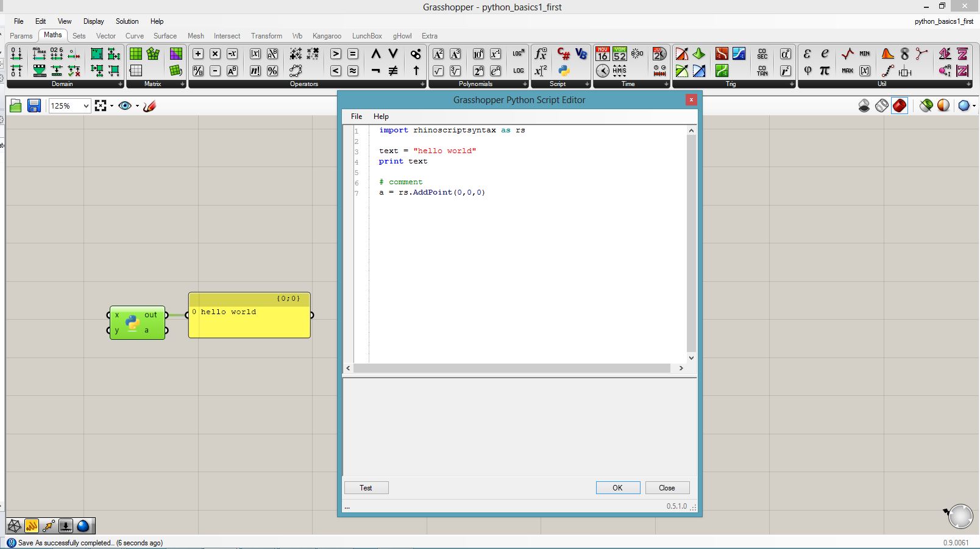Click the script editor horizontal scrollbar
This screenshot has height=549, width=980.
coord(512,368)
